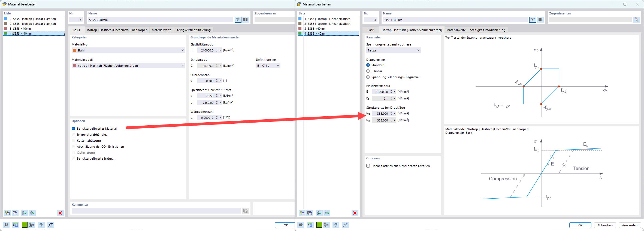Viewport: 644px width, 231px height.
Task: Expand the Materialtyp Stahl dropdown
Action: coord(128,50)
